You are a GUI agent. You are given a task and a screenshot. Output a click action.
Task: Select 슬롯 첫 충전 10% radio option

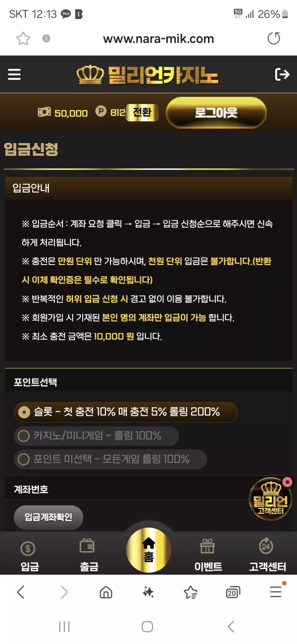pos(126,412)
